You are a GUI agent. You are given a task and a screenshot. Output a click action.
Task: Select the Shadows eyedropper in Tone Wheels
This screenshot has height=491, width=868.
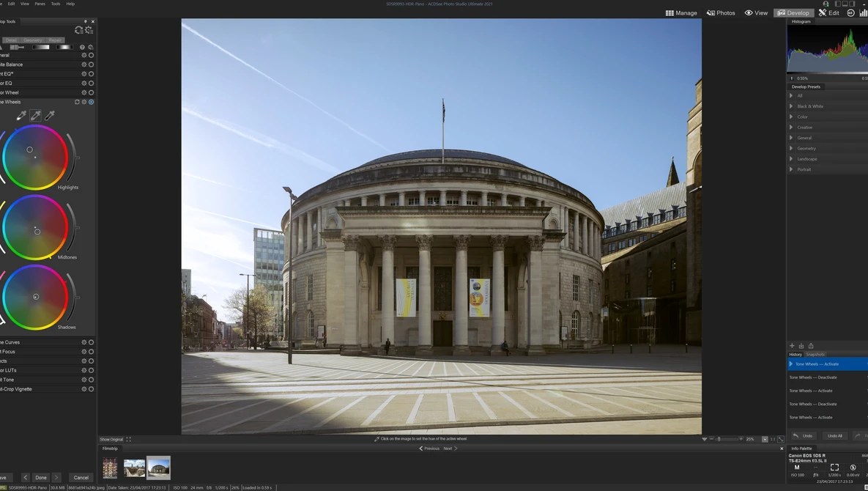50,115
